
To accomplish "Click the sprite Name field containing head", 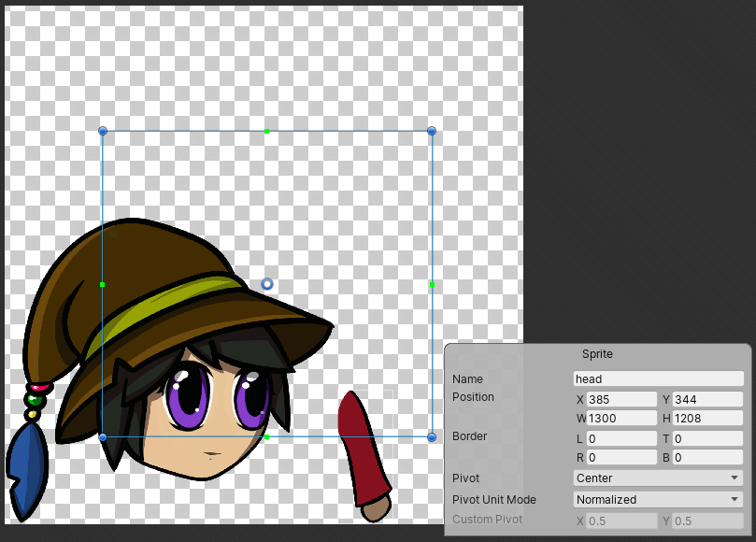I will click(658, 379).
